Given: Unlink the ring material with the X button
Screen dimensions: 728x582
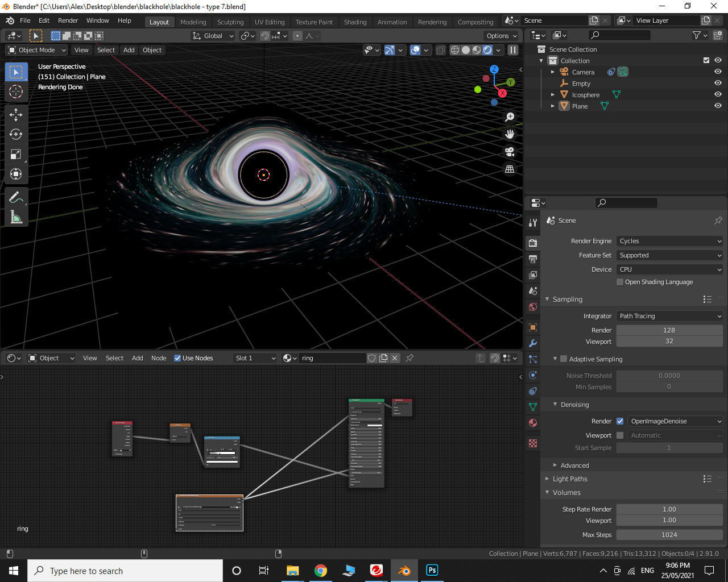Looking at the screenshot, I should (395, 358).
